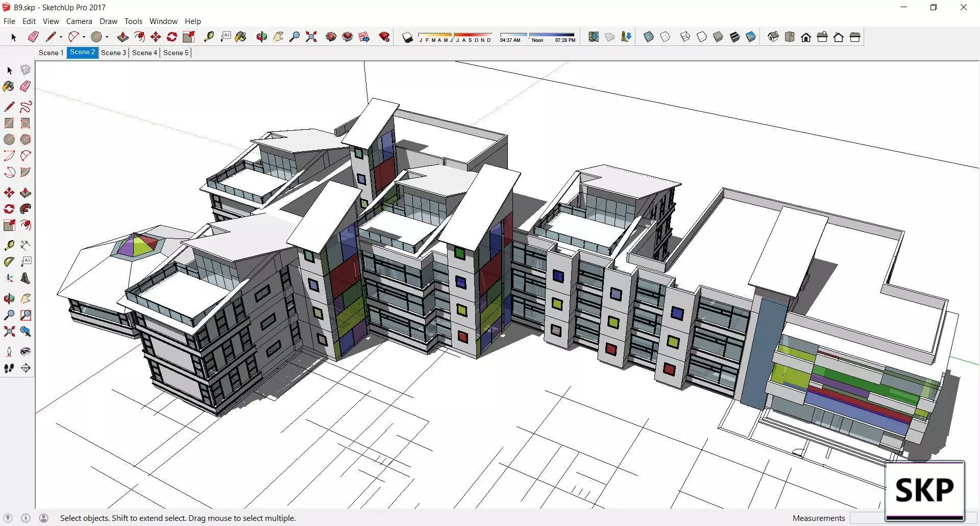This screenshot has width=980, height=526.
Task: Select Freehand tool in left toolbar
Action: coord(26,106)
